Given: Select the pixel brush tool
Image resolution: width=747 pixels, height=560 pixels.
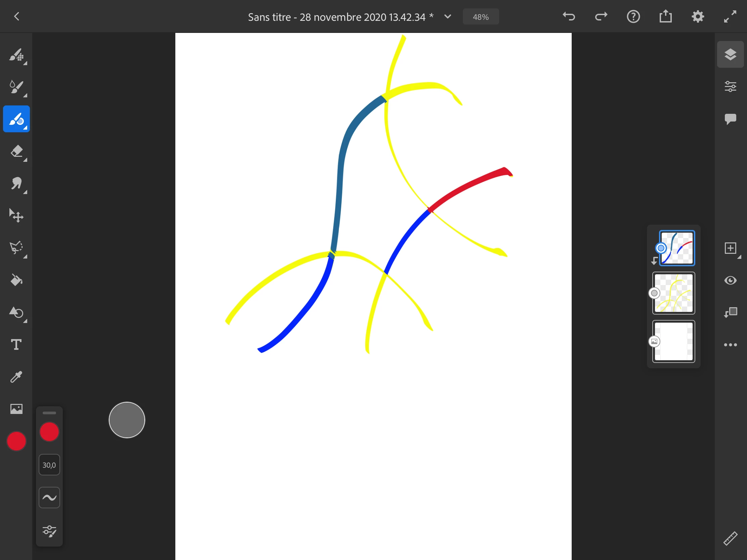Looking at the screenshot, I should [x=16, y=55].
